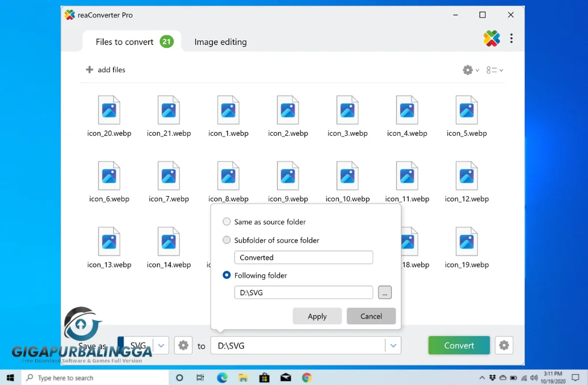588x385 pixels.
Task: Open the notification center icon
Action: 575,378
